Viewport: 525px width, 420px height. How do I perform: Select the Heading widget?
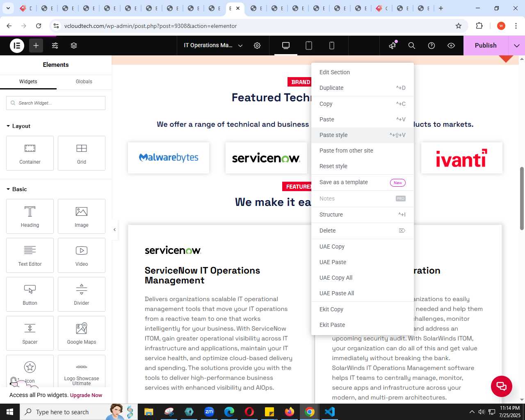[30, 217]
